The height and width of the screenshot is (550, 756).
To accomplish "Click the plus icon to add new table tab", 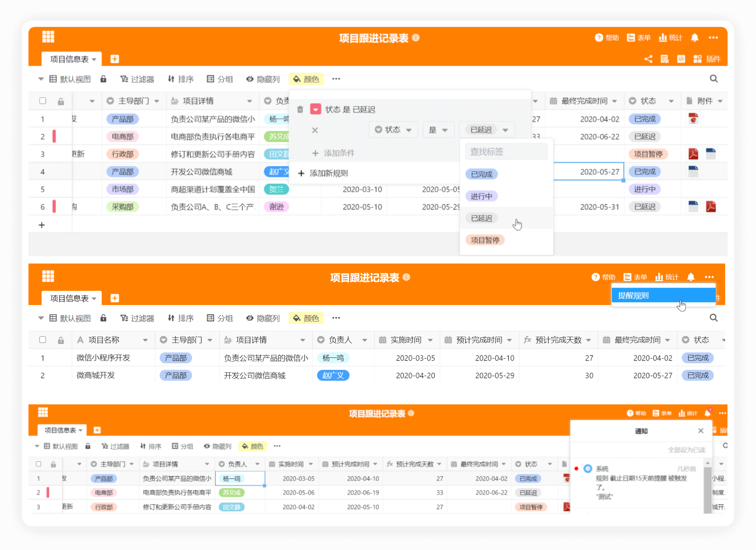I will click(115, 59).
